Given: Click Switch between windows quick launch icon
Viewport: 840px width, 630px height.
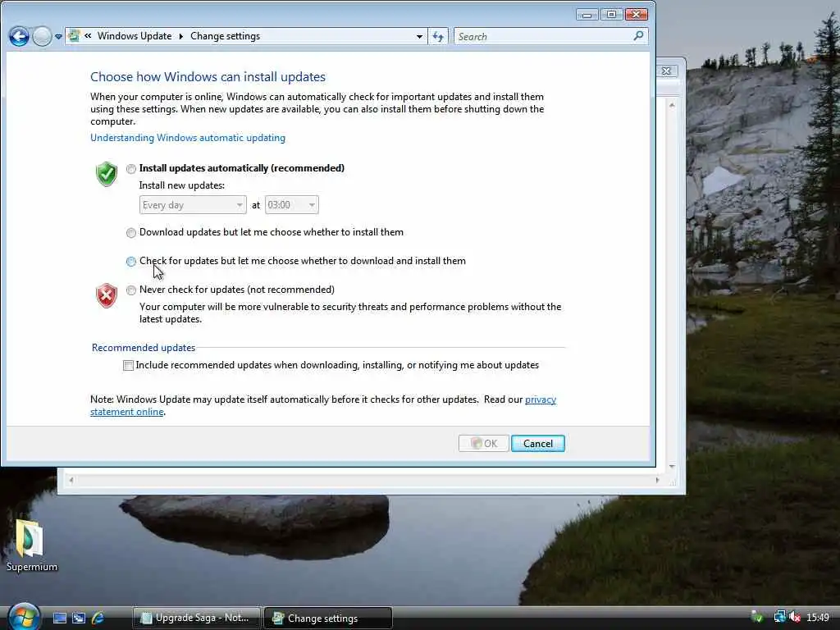Looking at the screenshot, I should tap(79, 619).
